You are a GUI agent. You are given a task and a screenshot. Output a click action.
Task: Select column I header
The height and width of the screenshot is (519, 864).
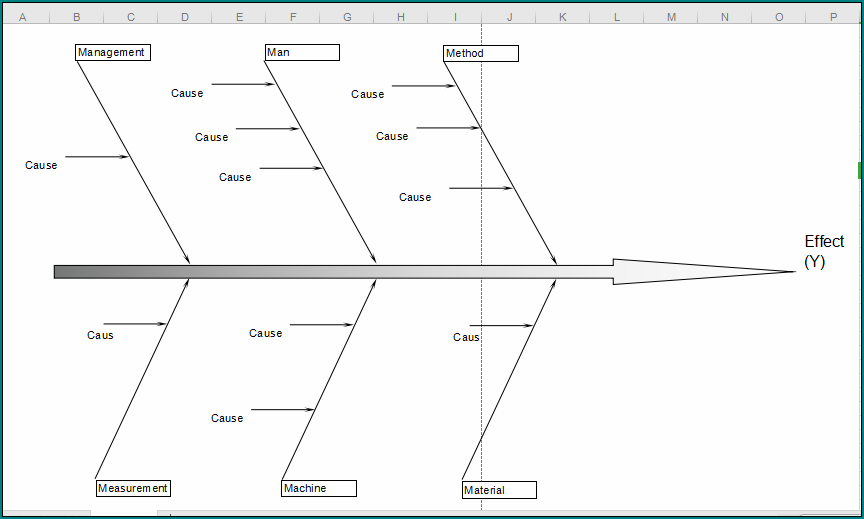click(455, 17)
